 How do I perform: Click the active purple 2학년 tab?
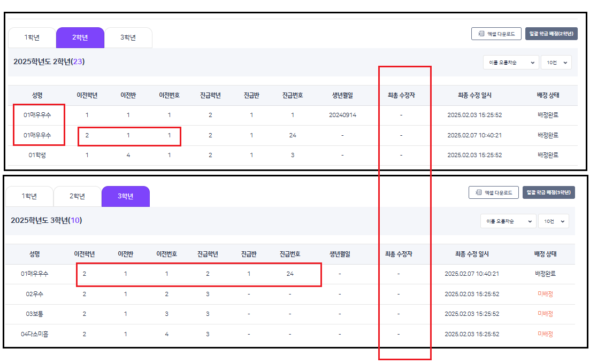click(80, 38)
